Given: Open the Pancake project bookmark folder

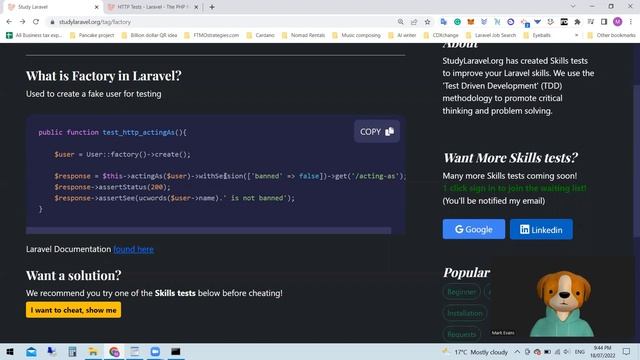Looking at the screenshot, I should tap(92, 35).
